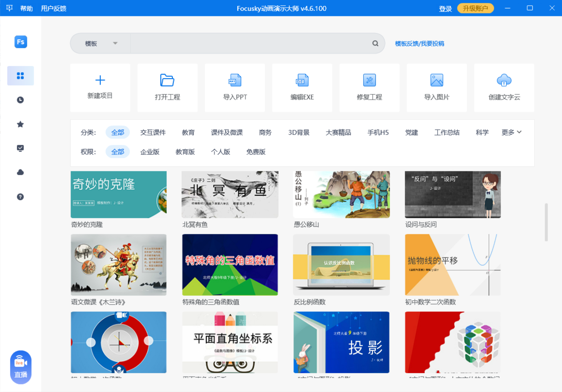Open 投影 template thumbnail

(x=341, y=342)
